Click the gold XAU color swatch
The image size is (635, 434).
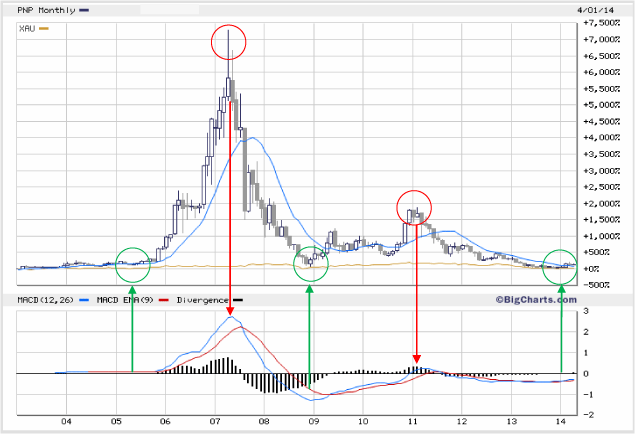pyautogui.click(x=43, y=28)
